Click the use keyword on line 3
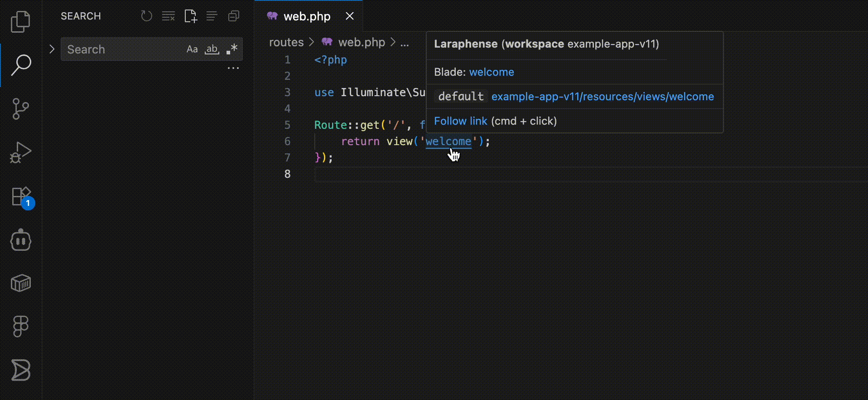Image resolution: width=868 pixels, height=400 pixels. tap(324, 93)
